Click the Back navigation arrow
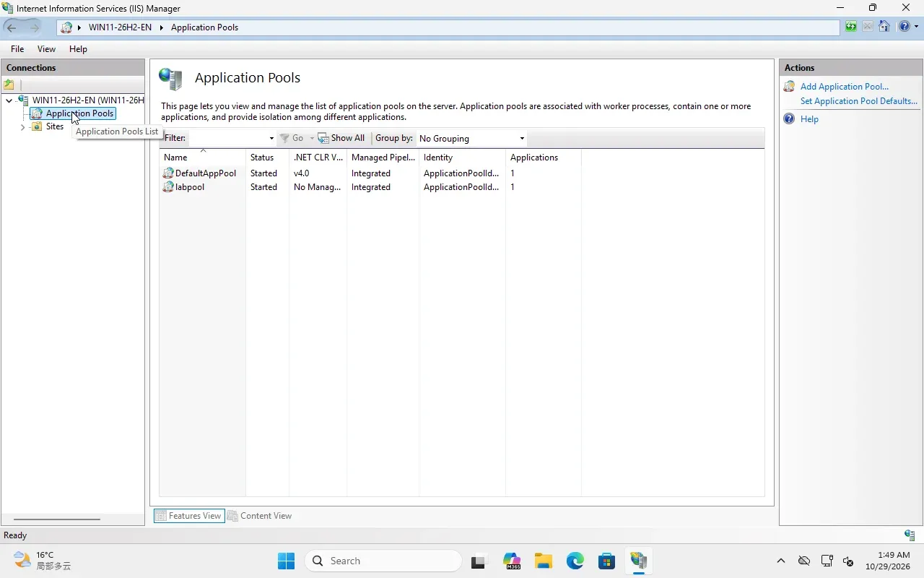Viewport: 924px width, 578px height. click(x=12, y=27)
